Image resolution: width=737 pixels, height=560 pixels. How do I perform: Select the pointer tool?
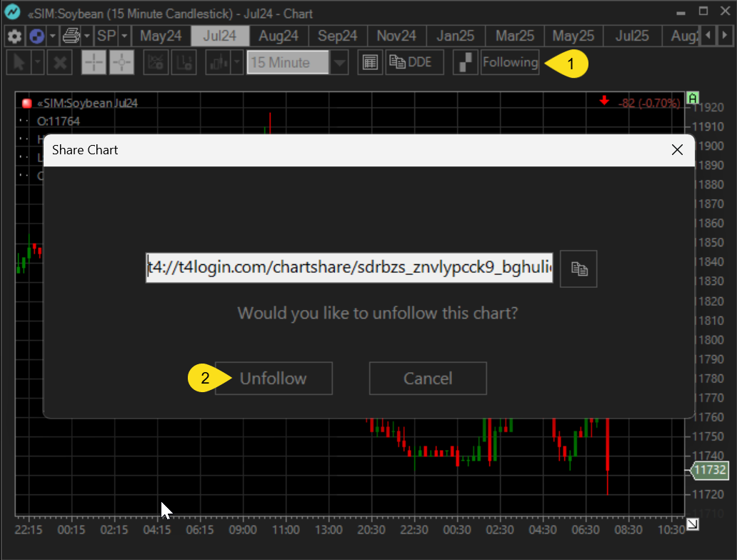tap(19, 63)
